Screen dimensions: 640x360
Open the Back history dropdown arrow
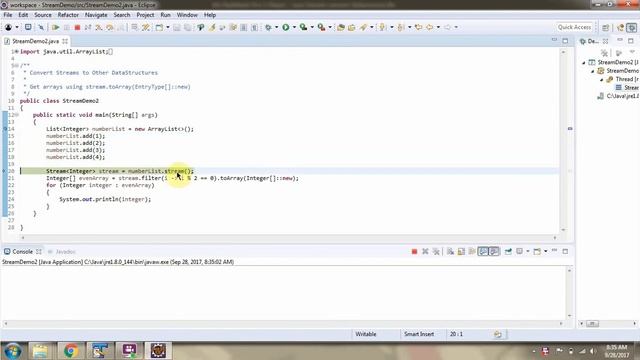[x=438, y=27]
